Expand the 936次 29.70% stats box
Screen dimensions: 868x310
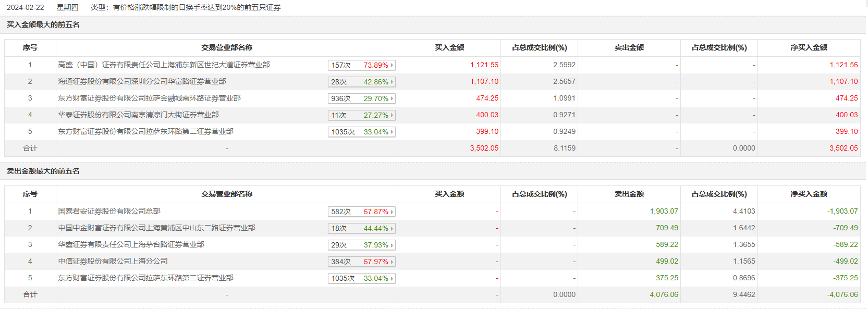pos(361,98)
